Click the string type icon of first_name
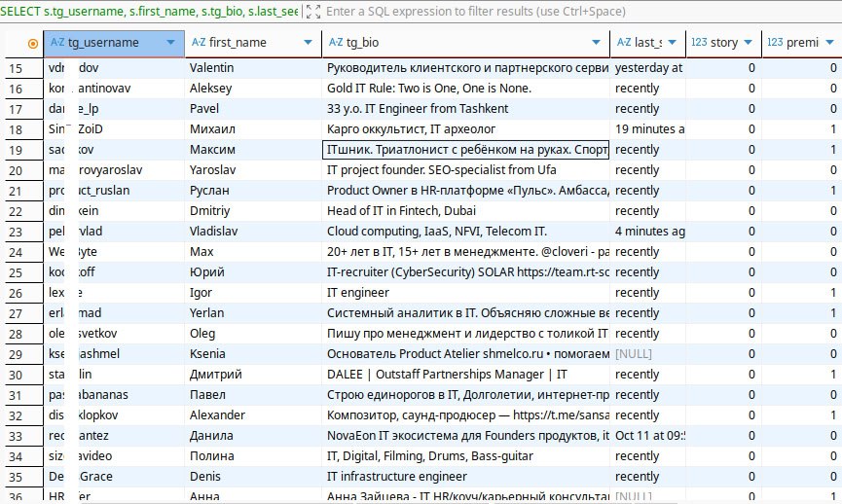Screen dimensions: 842x504 198,43
